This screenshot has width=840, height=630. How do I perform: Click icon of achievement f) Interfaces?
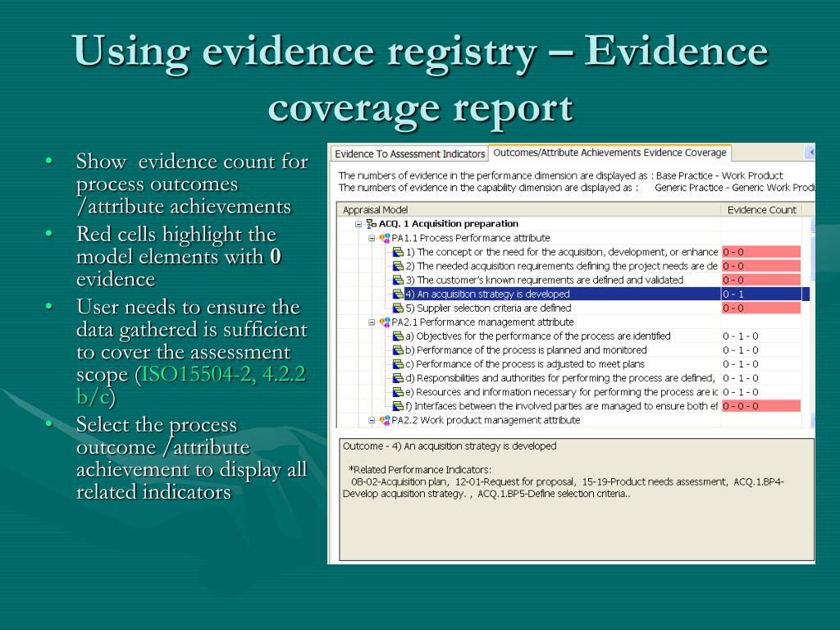tap(398, 406)
